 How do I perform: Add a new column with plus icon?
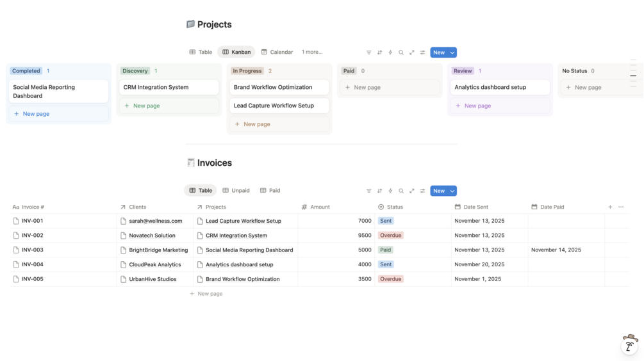click(x=610, y=207)
